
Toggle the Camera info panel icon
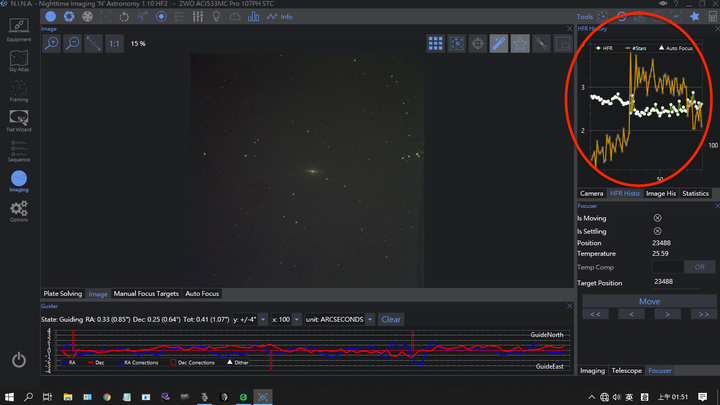click(51, 17)
